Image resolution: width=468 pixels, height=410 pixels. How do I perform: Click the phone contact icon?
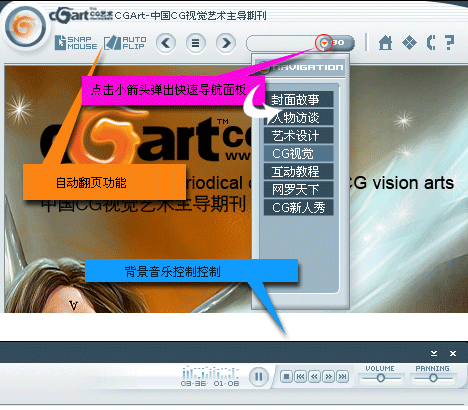coord(431,43)
